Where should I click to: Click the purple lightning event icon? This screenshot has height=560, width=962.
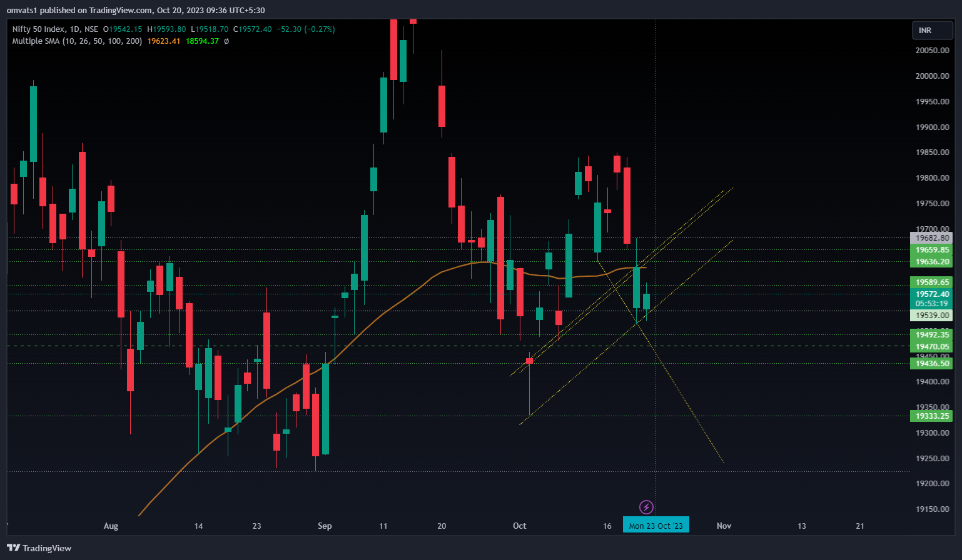646,507
